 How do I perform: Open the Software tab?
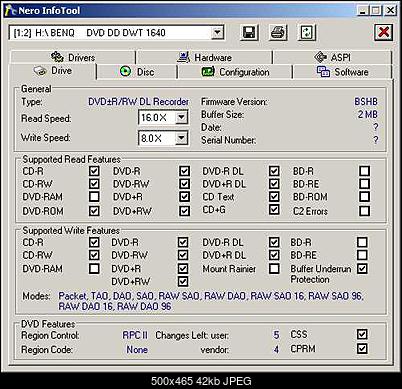pos(342,72)
